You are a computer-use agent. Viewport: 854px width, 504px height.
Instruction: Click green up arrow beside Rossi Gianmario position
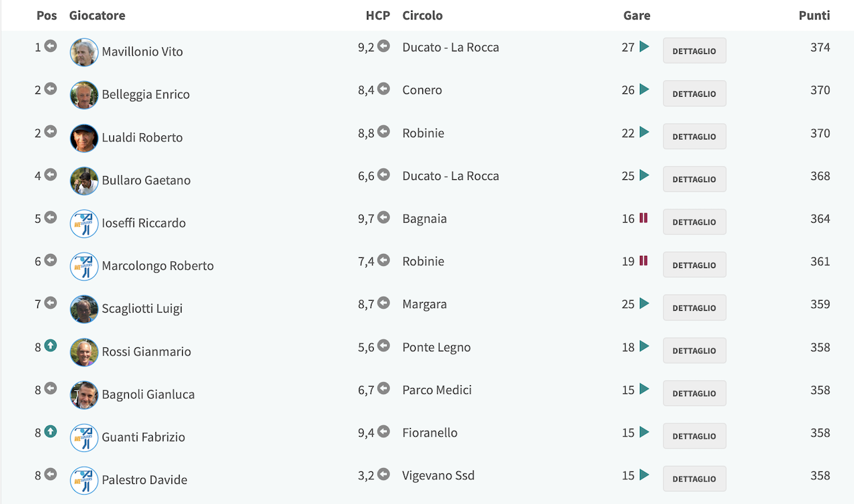pos(51,346)
